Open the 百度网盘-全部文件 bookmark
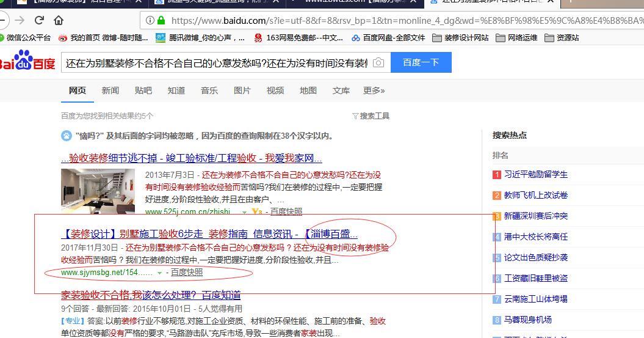The width and height of the screenshot is (644, 338). [x=388, y=38]
